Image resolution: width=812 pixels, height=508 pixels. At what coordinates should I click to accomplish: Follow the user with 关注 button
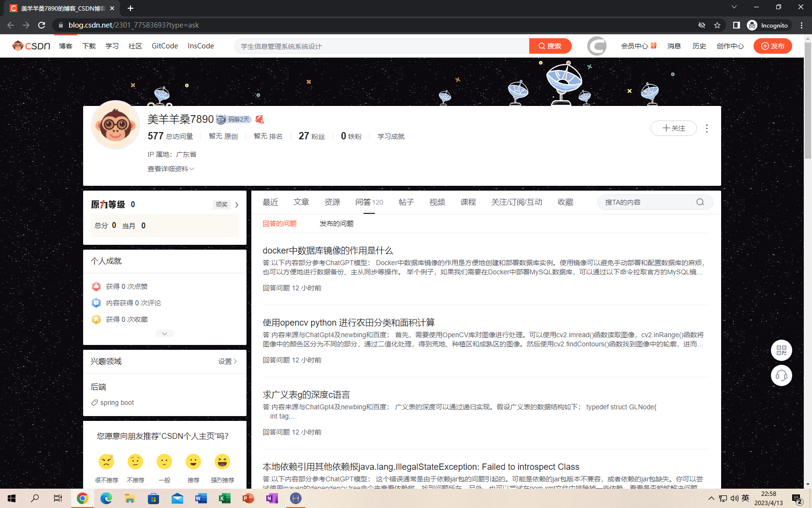point(674,128)
